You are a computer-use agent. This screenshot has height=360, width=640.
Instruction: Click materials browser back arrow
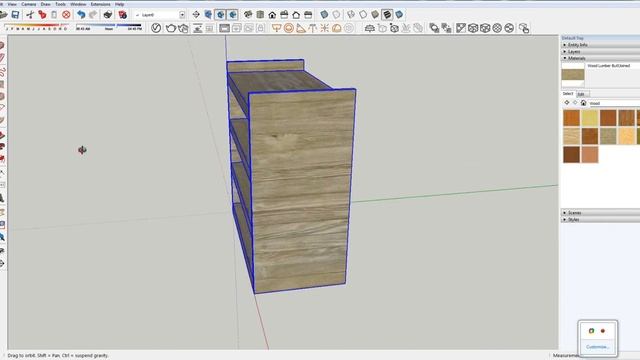[x=567, y=103]
